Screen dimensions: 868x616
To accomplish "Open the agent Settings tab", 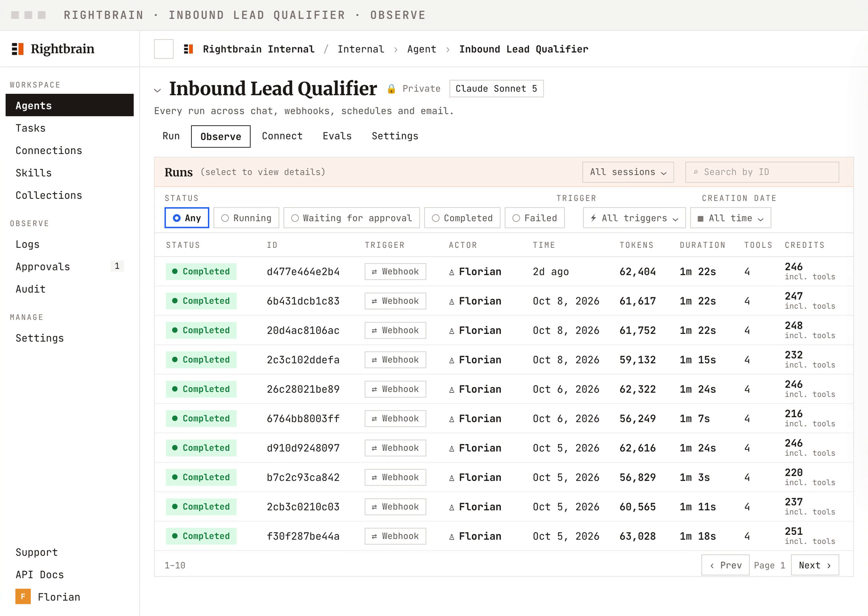I will click(x=395, y=136).
